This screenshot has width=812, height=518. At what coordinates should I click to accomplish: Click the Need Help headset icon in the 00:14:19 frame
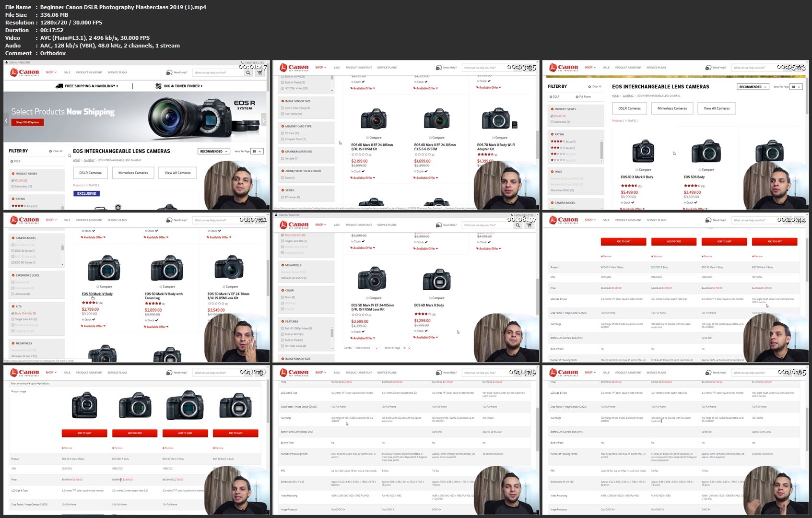(x=438, y=373)
